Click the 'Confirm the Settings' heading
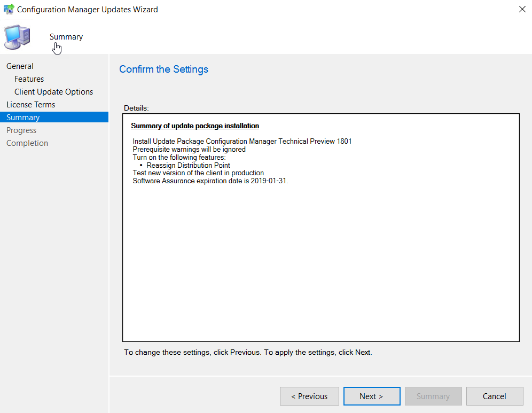532x413 pixels. coord(163,69)
